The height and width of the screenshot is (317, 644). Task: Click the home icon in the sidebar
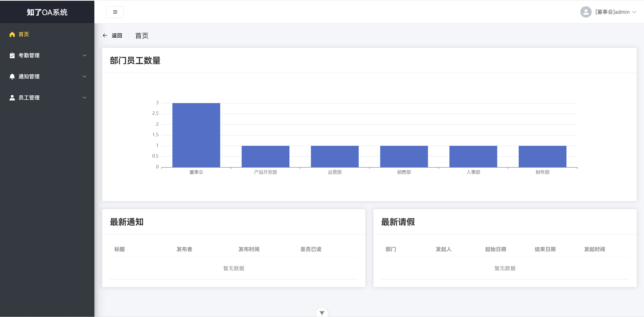(12, 34)
